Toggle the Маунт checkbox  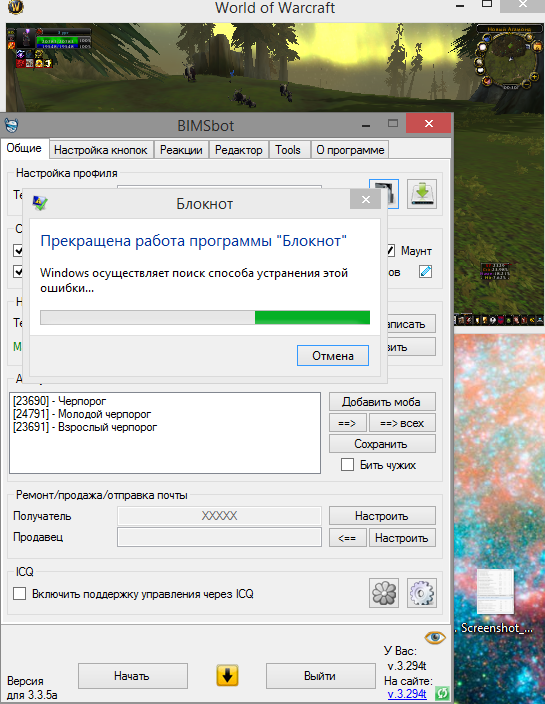[390, 251]
